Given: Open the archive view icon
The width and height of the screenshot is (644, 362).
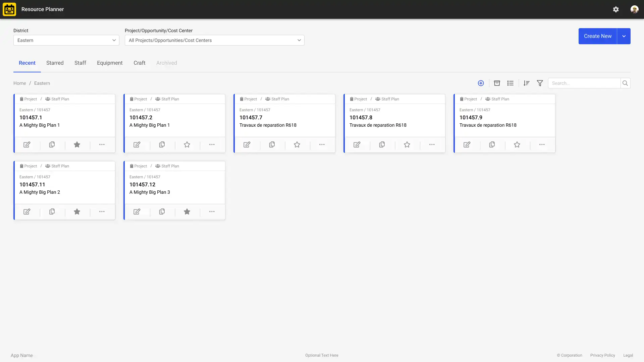Looking at the screenshot, I should (497, 83).
